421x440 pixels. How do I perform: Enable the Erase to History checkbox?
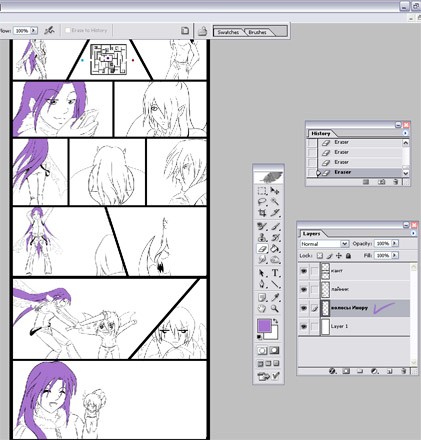coord(68,30)
